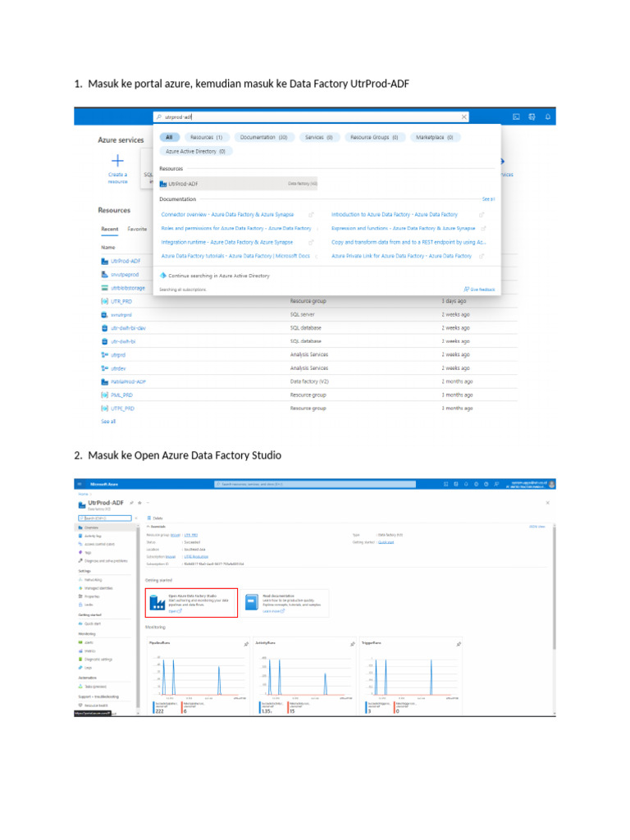Click See all below the resources list
630x840 pixels.
pos(108,422)
